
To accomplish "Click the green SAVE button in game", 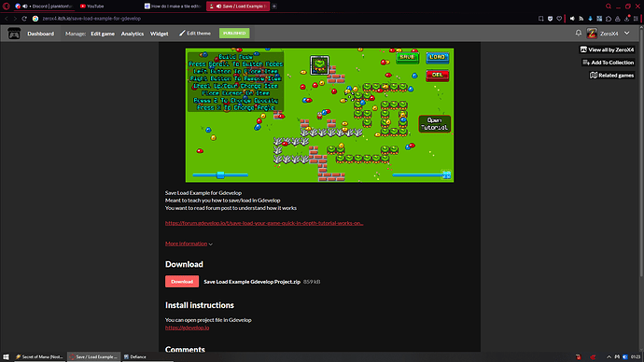I will tap(407, 57).
